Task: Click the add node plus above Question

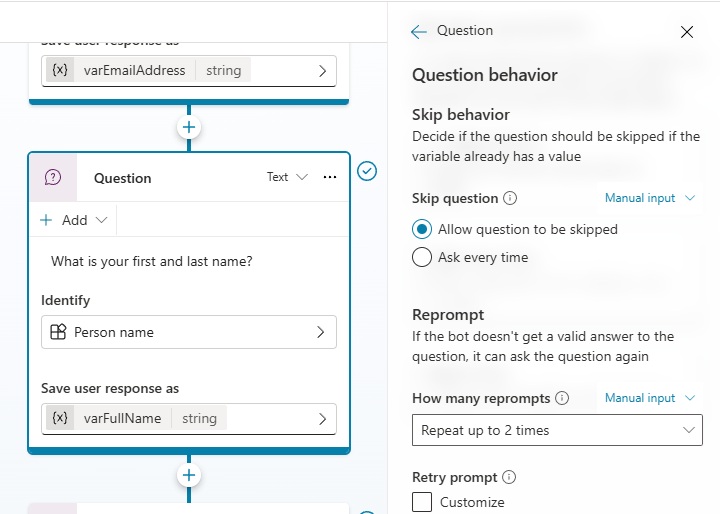Action: [188, 127]
